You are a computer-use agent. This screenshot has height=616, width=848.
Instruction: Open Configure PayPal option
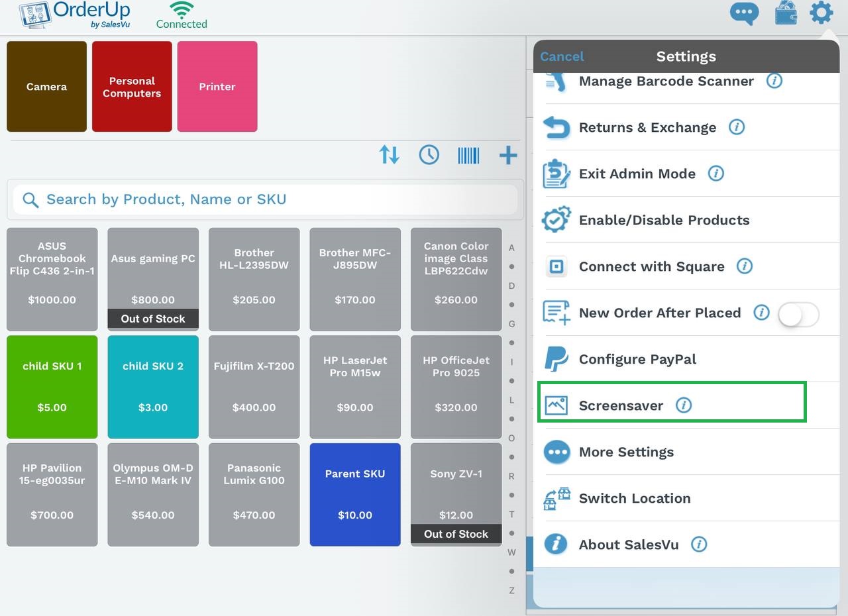[637, 359]
